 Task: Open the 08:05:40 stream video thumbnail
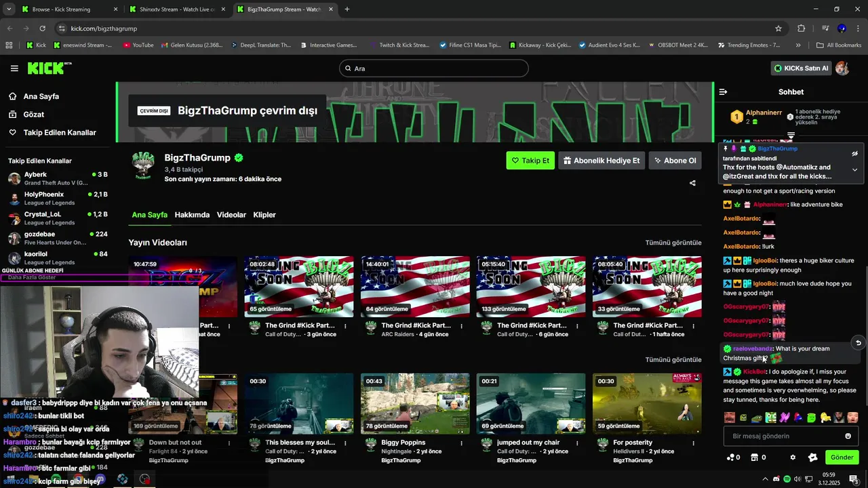[647, 287]
